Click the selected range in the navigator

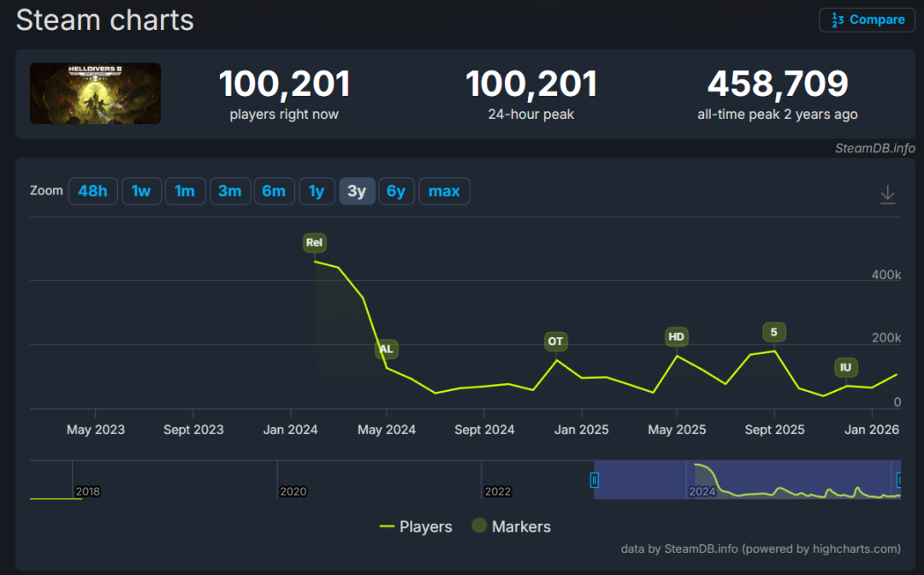(x=747, y=479)
